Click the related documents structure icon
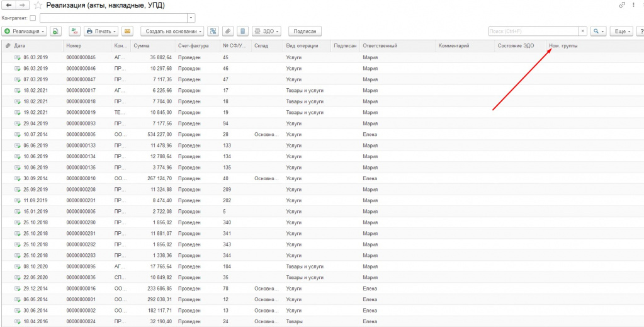 pyautogui.click(x=213, y=32)
